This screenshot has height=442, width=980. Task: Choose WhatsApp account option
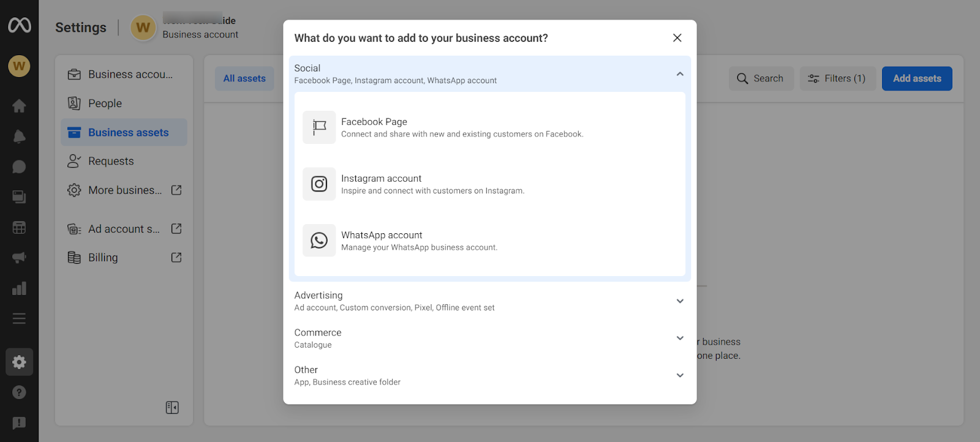click(490, 240)
